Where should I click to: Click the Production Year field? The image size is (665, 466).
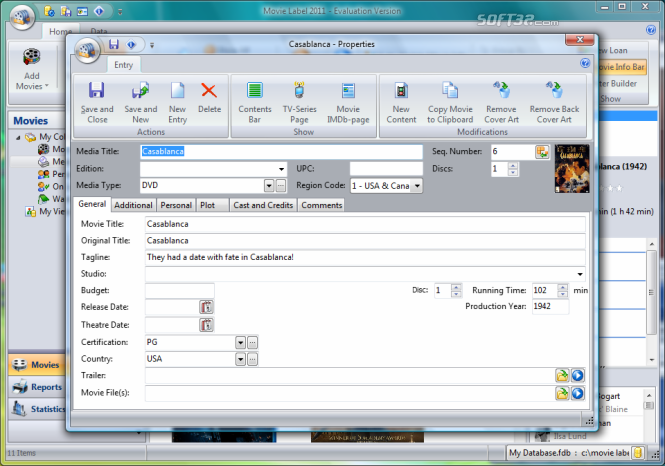coord(550,306)
